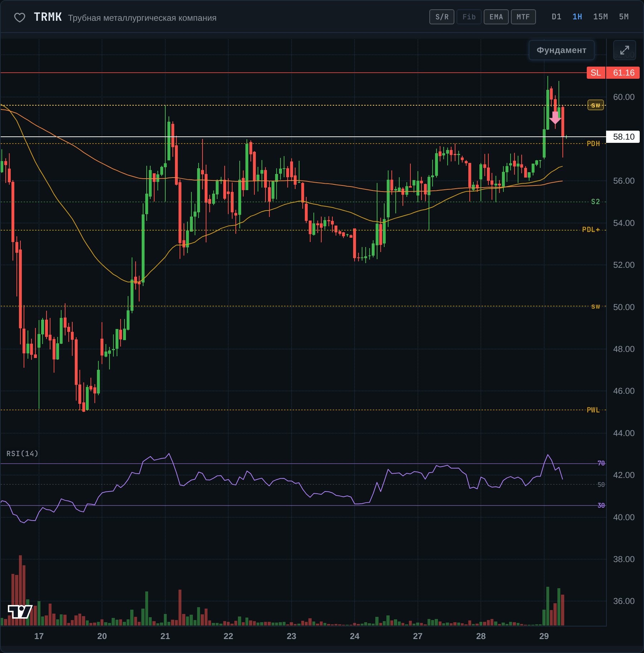Toggle EMA lines overlay
Image resolution: width=644 pixels, height=653 pixels.
tap(496, 17)
